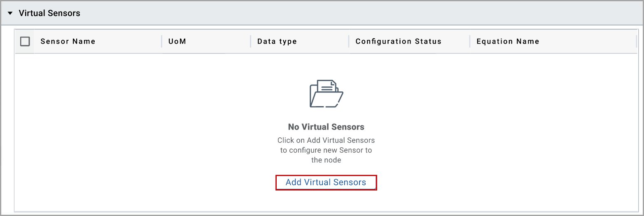Sort by the Sensor Name column
The height and width of the screenshot is (216, 644).
point(68,41)
